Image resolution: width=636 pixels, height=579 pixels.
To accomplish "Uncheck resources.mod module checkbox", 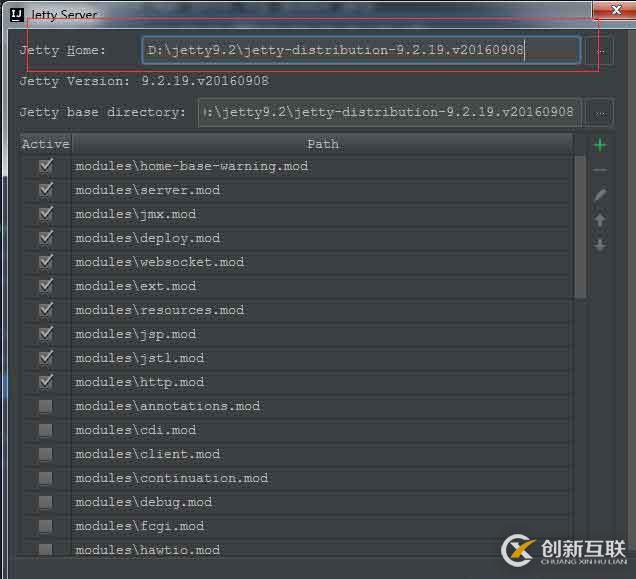I will (x=45, y=310).
